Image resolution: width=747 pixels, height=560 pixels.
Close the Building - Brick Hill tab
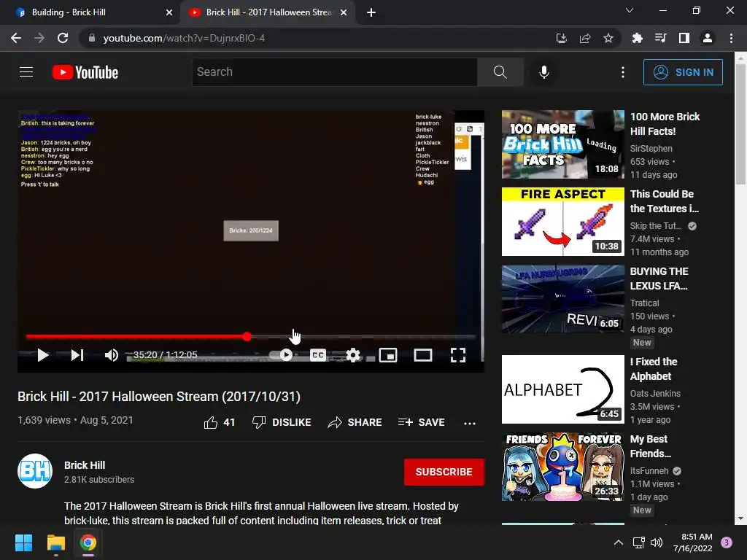point(169,12)
